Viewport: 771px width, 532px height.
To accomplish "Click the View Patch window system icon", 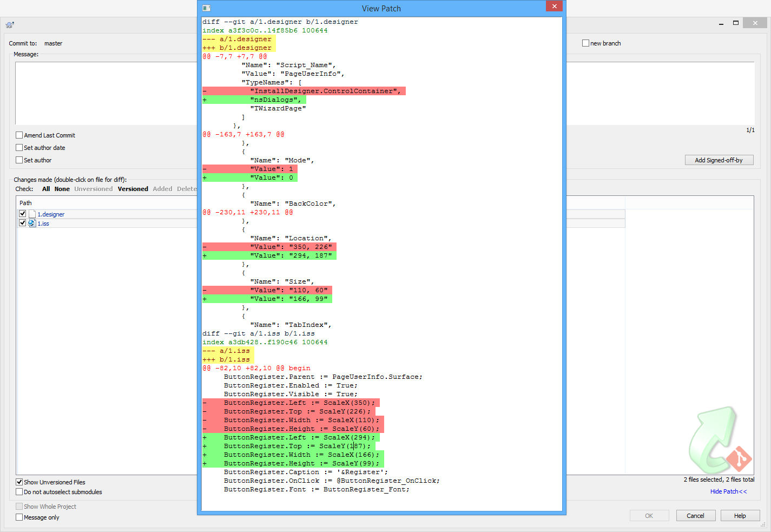I will tap(206, 8).
